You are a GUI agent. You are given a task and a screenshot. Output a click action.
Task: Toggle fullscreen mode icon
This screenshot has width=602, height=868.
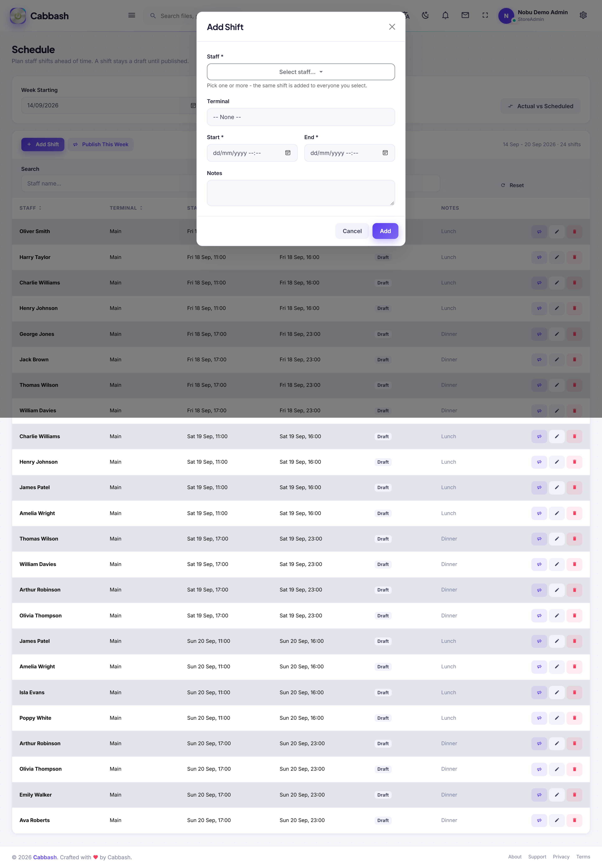[485, 15]
